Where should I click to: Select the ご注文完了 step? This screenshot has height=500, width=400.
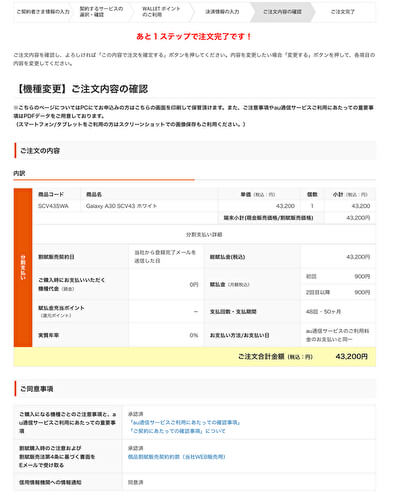point(343,12)
